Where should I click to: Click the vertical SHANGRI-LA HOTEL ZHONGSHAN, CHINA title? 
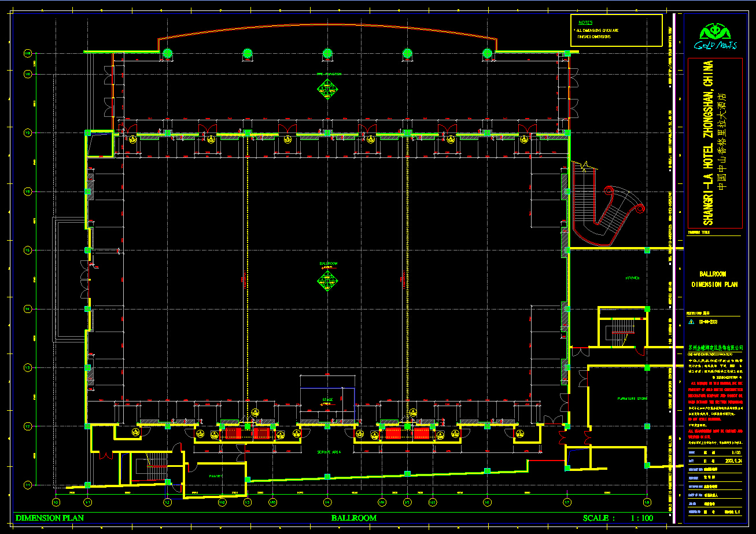(709, 142)
